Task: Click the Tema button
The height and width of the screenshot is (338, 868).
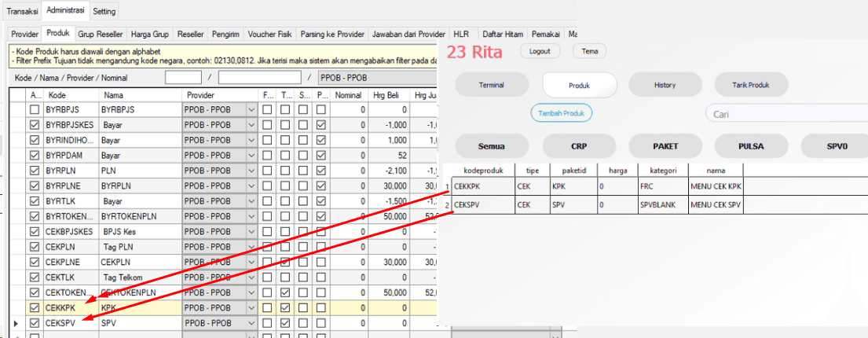Action: click(589, 52)
